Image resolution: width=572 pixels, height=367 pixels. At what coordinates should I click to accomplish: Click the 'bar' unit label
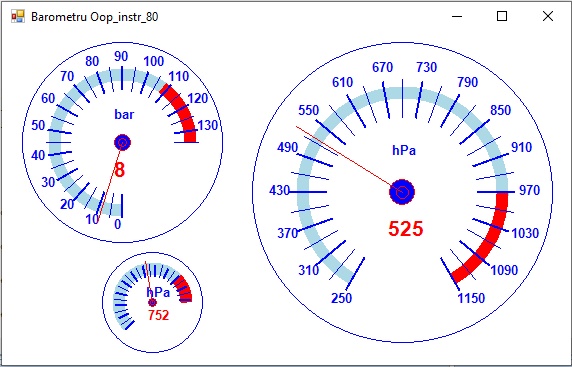(124, 115)
